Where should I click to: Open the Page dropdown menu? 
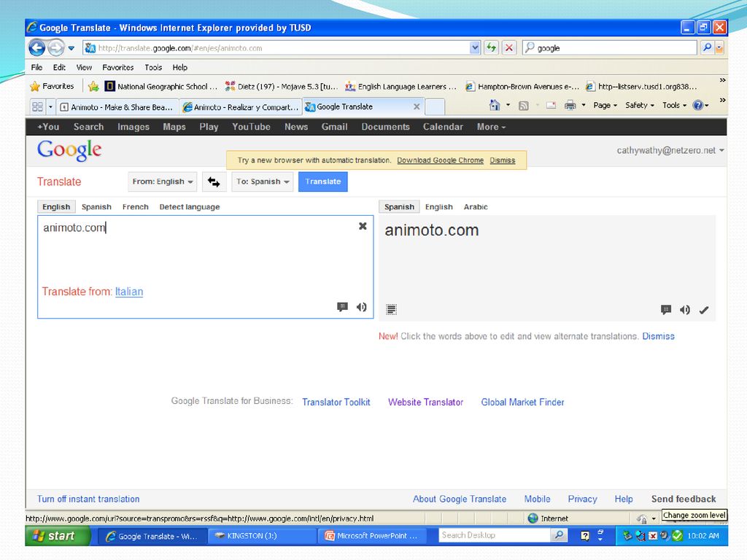coord(605,105)
